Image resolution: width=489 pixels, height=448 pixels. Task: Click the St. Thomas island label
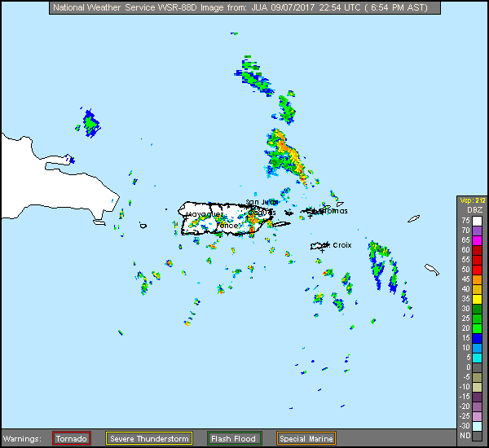coord(333,211)
